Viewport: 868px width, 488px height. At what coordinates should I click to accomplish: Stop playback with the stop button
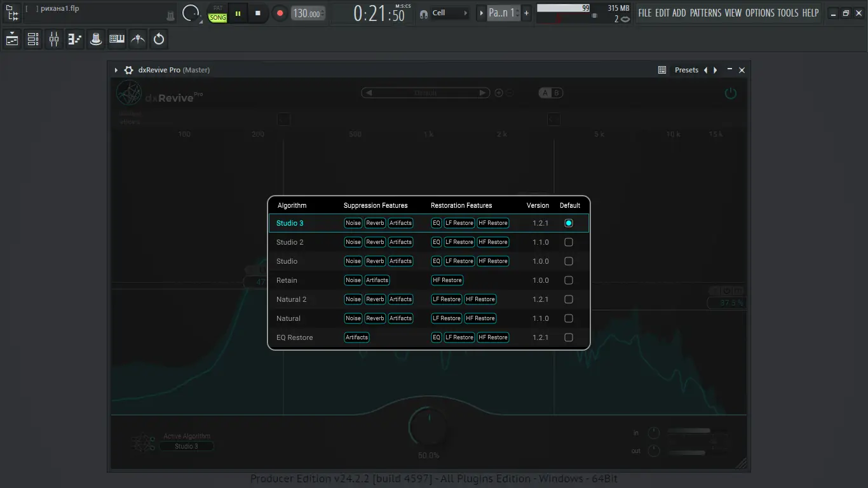point(258,13)
